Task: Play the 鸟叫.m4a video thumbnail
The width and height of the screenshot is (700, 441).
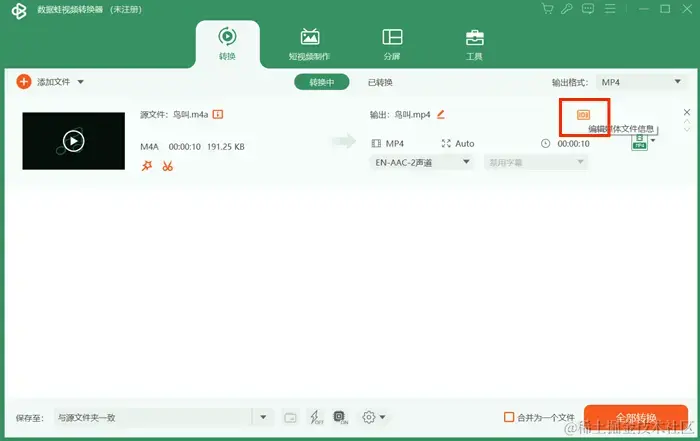Action: tap(74, 141)
